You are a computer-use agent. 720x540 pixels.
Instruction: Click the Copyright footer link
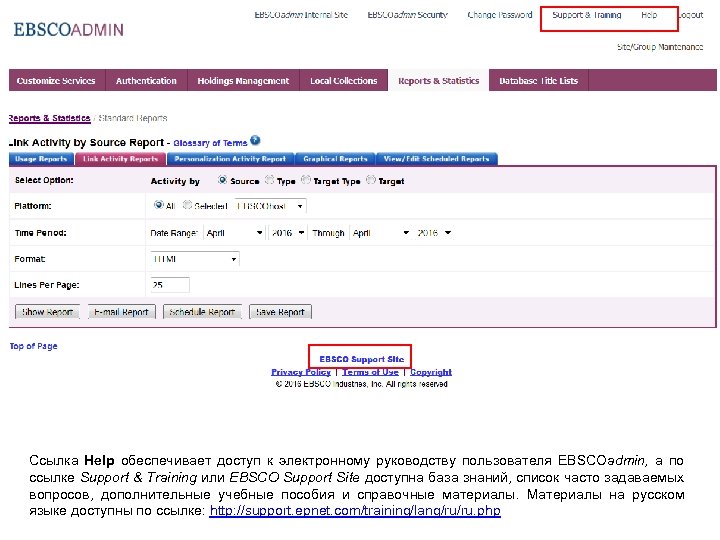431,372
